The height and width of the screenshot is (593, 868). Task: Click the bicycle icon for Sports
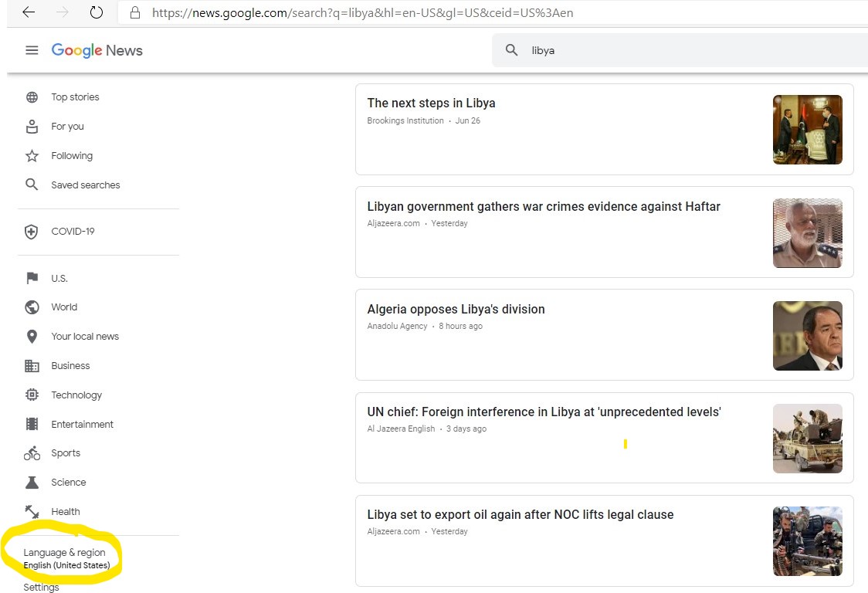coord(32,453)
